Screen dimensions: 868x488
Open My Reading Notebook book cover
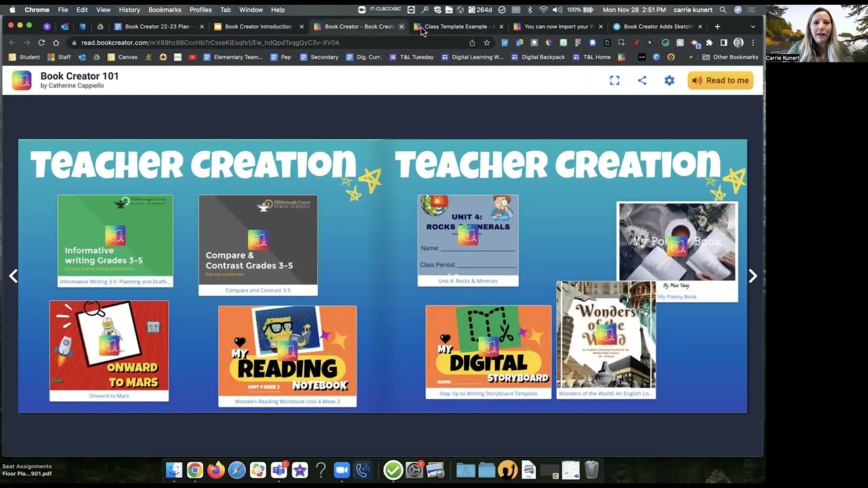click(288, 350)
